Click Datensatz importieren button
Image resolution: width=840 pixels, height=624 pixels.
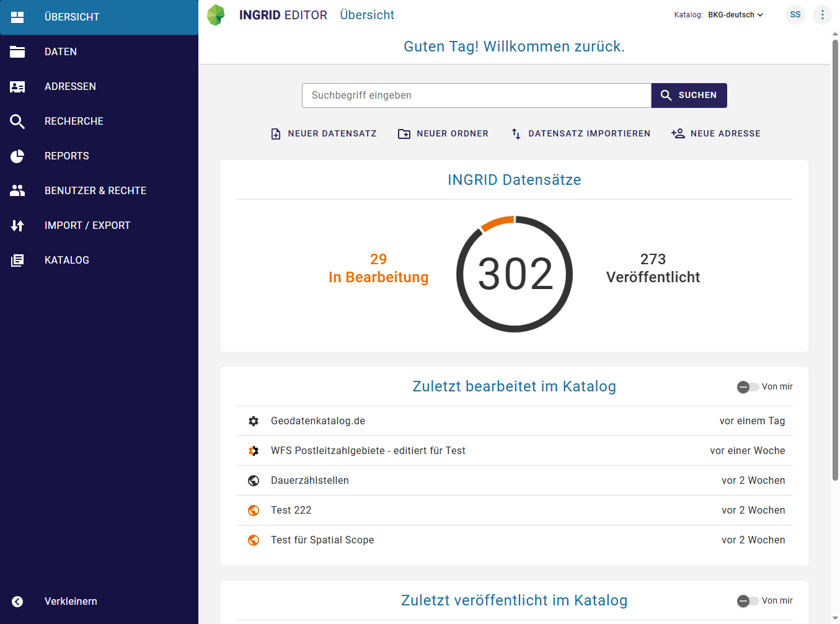click(x=581, y=134)
